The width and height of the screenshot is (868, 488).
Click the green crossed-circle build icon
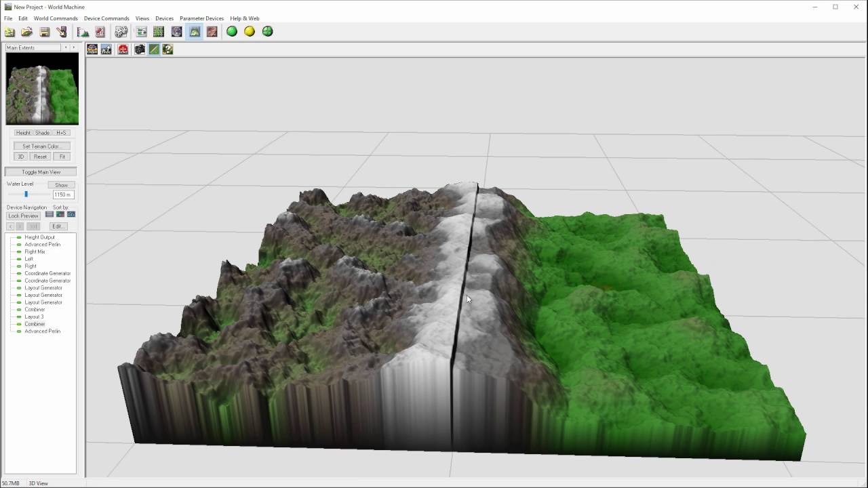coord(268,32)
